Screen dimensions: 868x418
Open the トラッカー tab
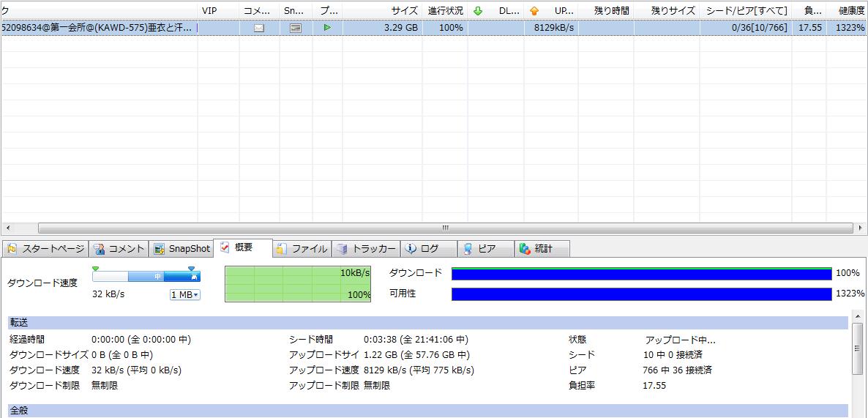pos(366,249)
